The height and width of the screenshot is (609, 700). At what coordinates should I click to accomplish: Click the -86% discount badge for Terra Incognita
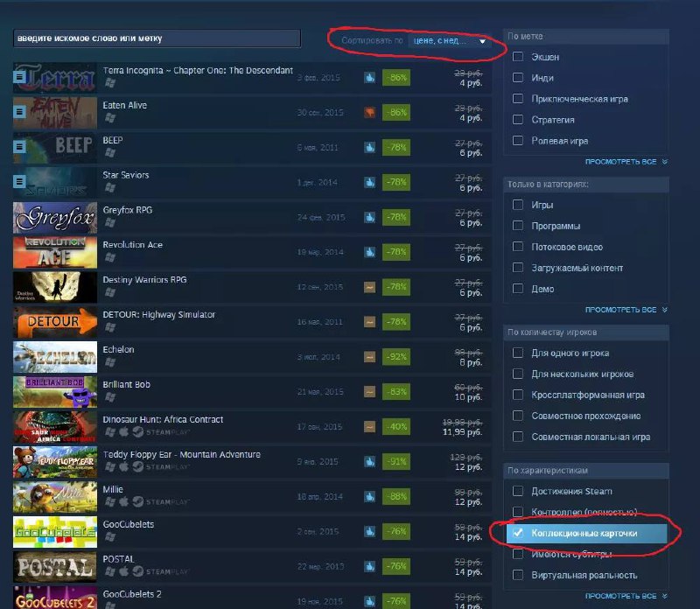pyautogui.click(x=396, y=78)
